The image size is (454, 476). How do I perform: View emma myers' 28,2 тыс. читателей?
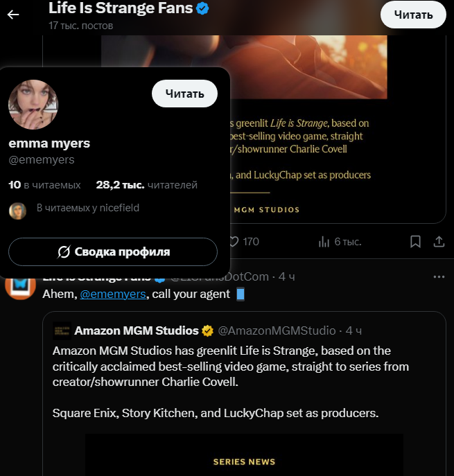tap(146, 185)
